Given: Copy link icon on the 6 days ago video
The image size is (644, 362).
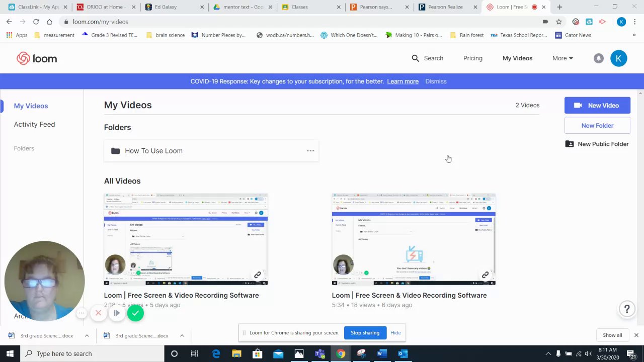Looking at the screenshot, I should [485, 275].
